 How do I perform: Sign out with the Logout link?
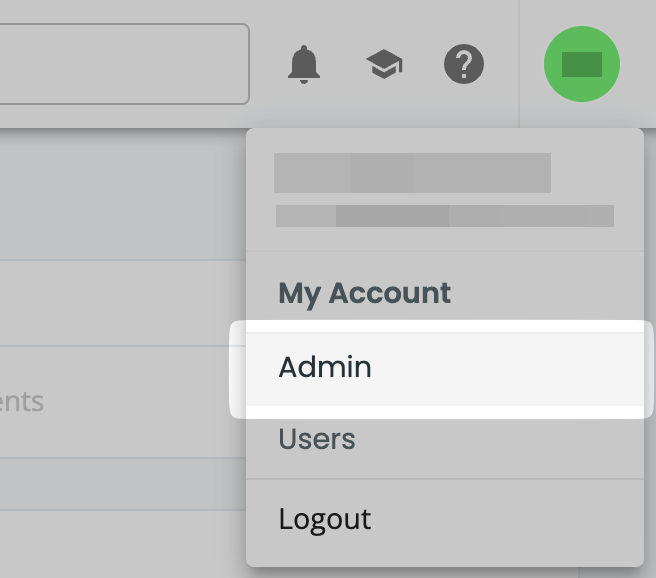coord(325,519)
